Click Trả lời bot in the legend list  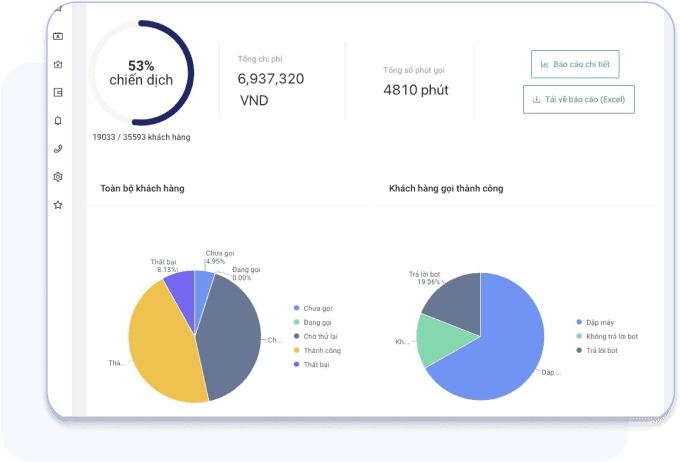(x=603, y=351)
